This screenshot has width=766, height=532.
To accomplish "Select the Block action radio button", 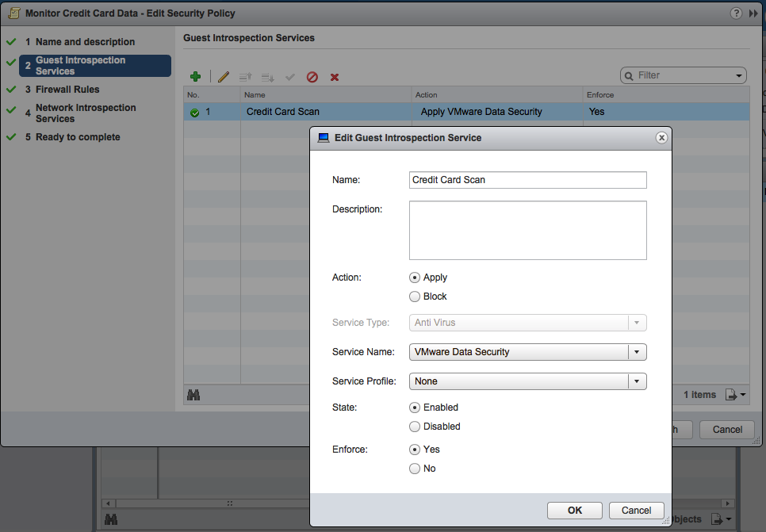I will click(414, 297).
